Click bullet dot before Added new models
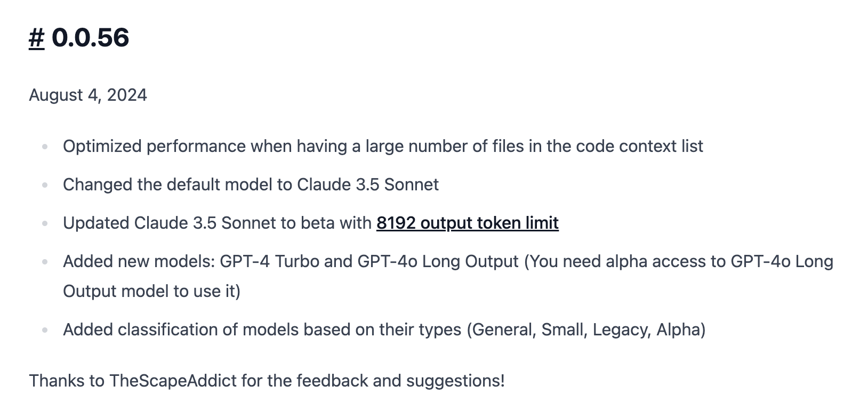The width and height of the screenshot is (868, 418). point(45,262)
